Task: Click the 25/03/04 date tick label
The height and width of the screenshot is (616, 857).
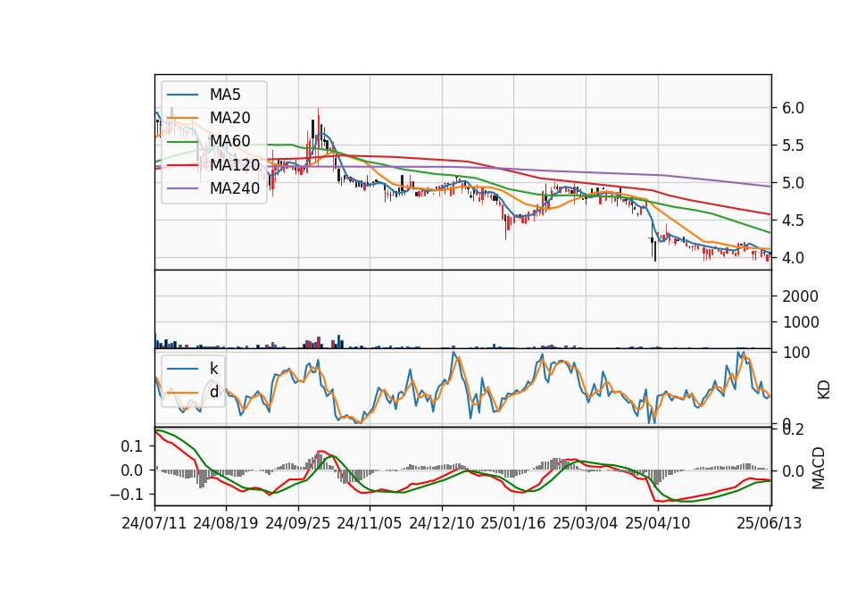Action: (586, 523)
